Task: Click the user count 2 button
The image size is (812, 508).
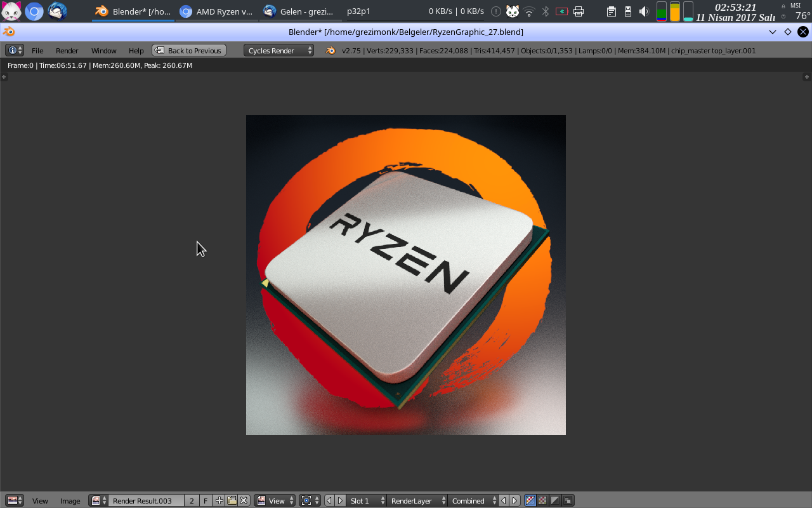Action: click(192, 500)
